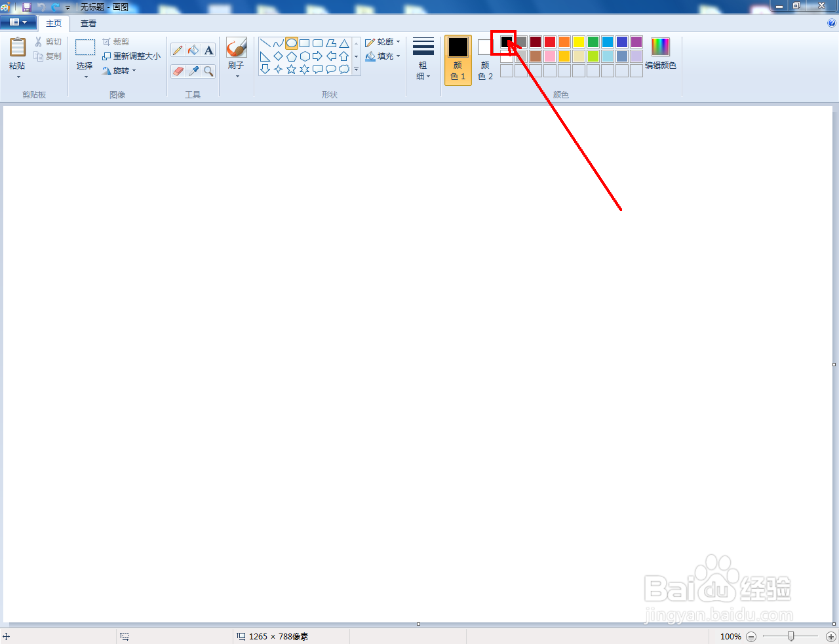Click the rectangular Select tool
This screenshot has height=644, width=839.
85,48
